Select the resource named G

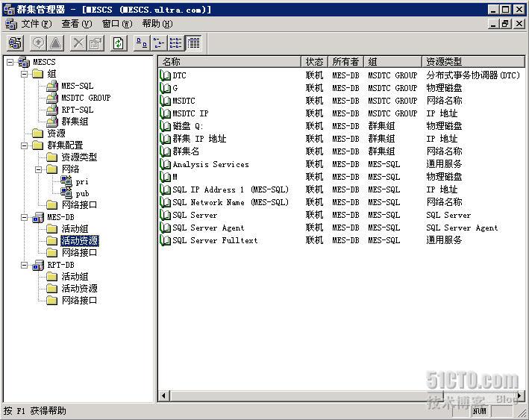coord(341,88)
